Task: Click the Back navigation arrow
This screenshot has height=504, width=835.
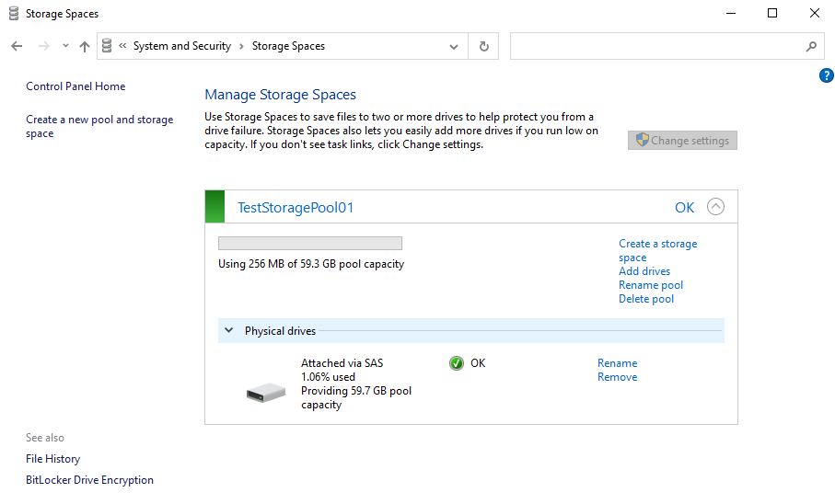Action: (17, 46)
